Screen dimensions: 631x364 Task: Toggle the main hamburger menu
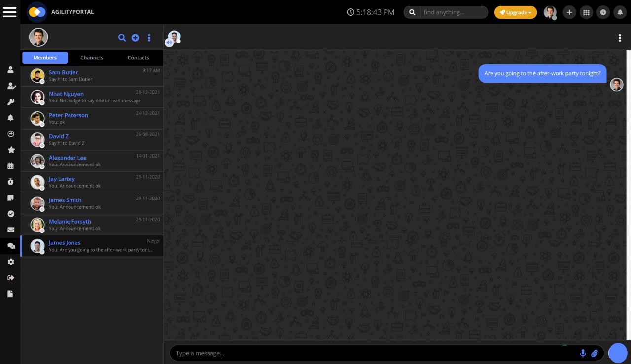coord(10,12)
